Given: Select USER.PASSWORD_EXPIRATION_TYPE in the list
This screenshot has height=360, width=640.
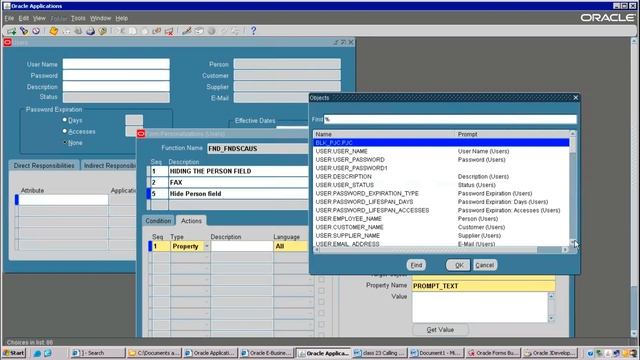Looking at the screenshot, I should (x=442, y=193).
